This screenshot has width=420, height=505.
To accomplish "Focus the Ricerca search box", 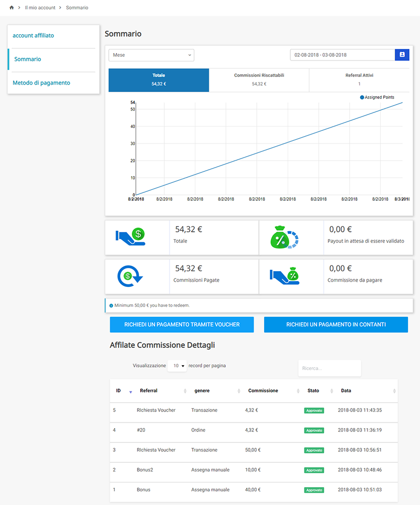I will (x=330, y=368).
